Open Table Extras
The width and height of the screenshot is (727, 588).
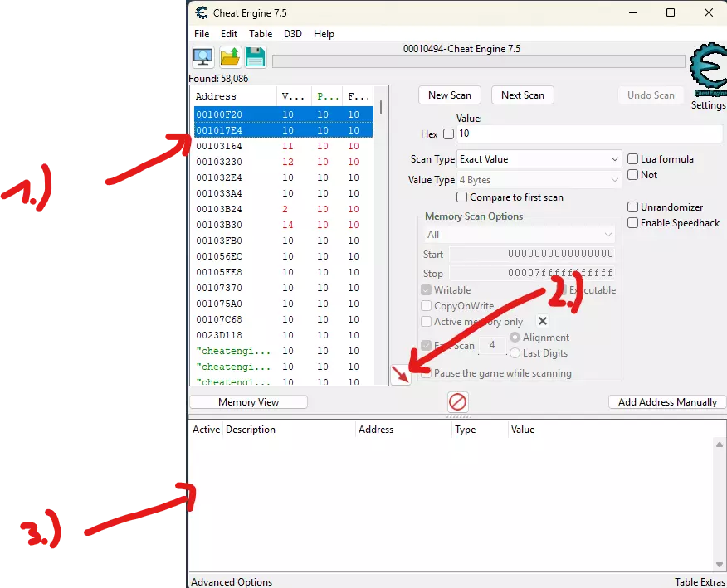(x=700, y=581)
